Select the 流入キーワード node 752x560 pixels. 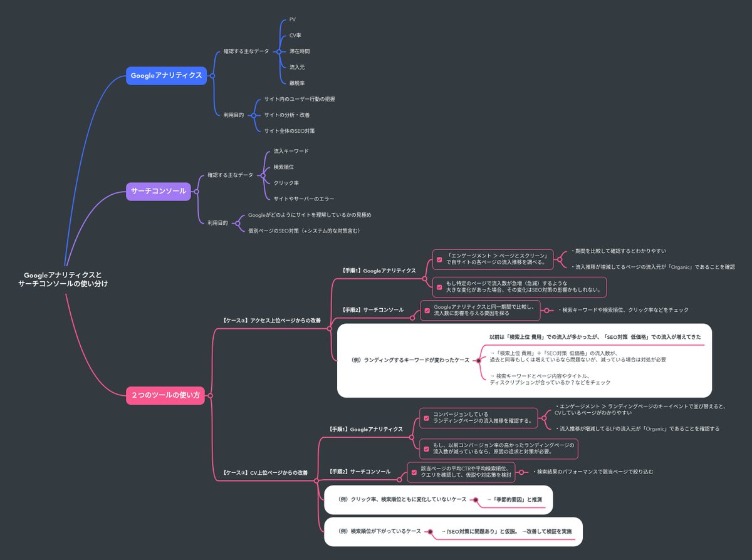pos(291,152)
